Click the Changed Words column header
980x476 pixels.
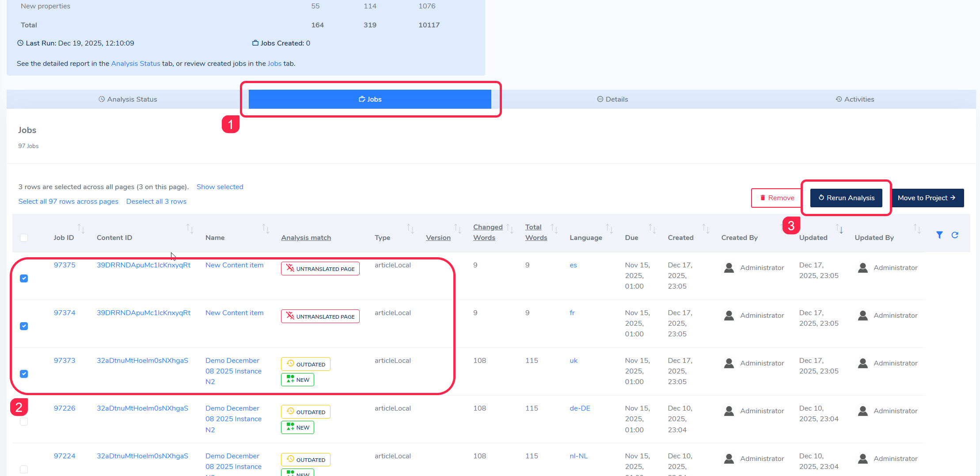(488, 232)
